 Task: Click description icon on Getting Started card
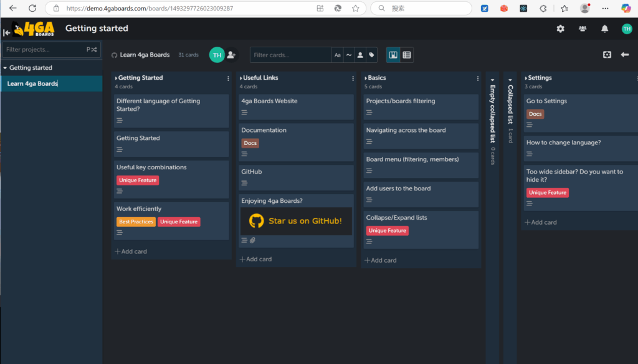[119, 149]
